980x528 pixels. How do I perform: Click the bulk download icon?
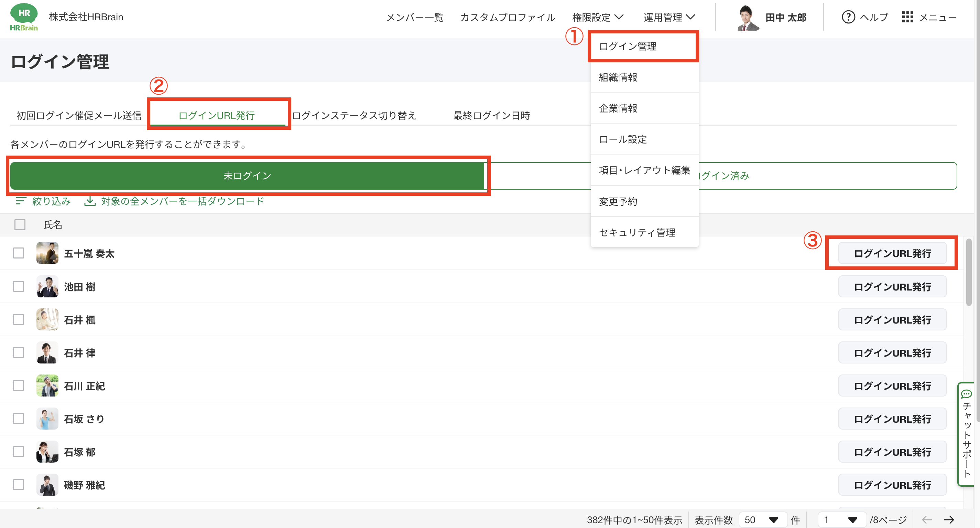click(x=90, y=201)
